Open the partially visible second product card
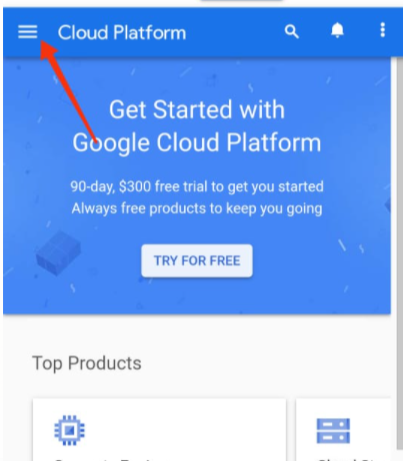The image size is (403, 461). (343, 429)
